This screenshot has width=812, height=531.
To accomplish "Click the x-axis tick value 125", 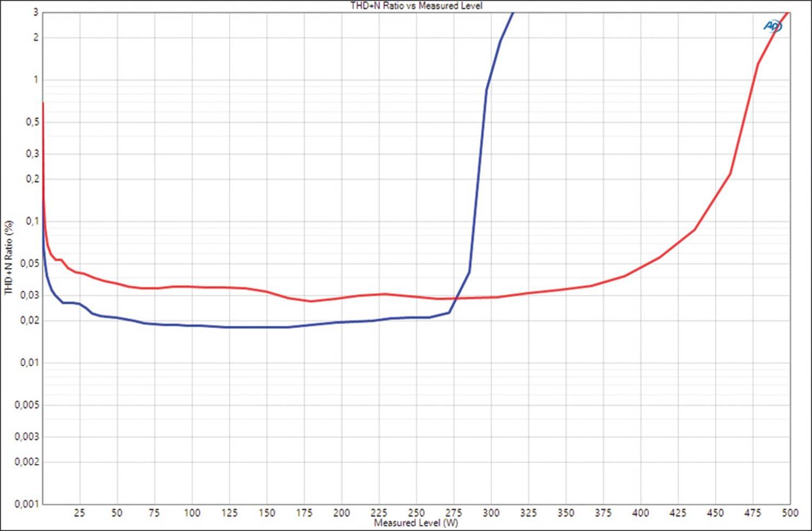I will [x=230, y=513].
